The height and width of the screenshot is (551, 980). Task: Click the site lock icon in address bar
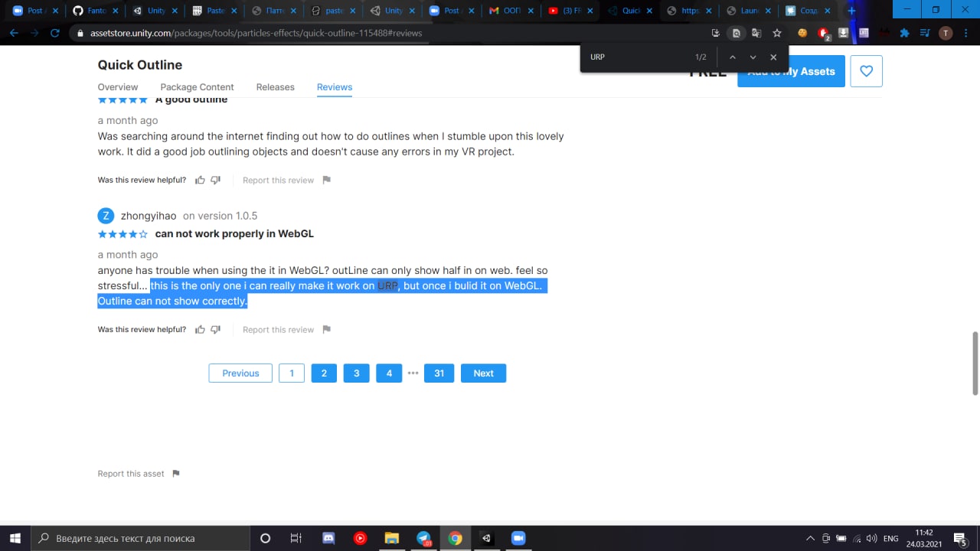point(80,33)
